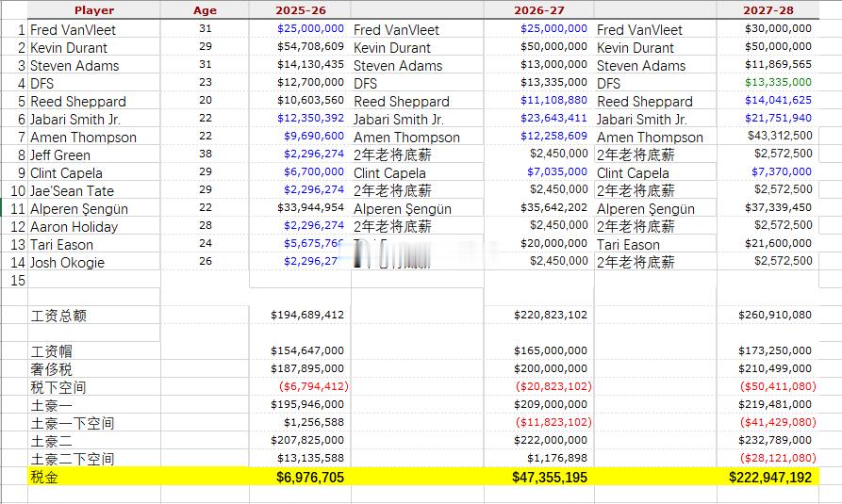The height and width of the screenshot is (504, 842).
Task: Select total payroll $220,823,102
Action: tap(551, 315)
